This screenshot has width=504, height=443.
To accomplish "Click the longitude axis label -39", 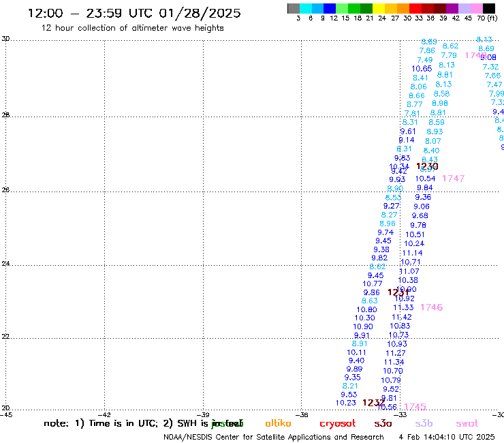I will [204, 415].
